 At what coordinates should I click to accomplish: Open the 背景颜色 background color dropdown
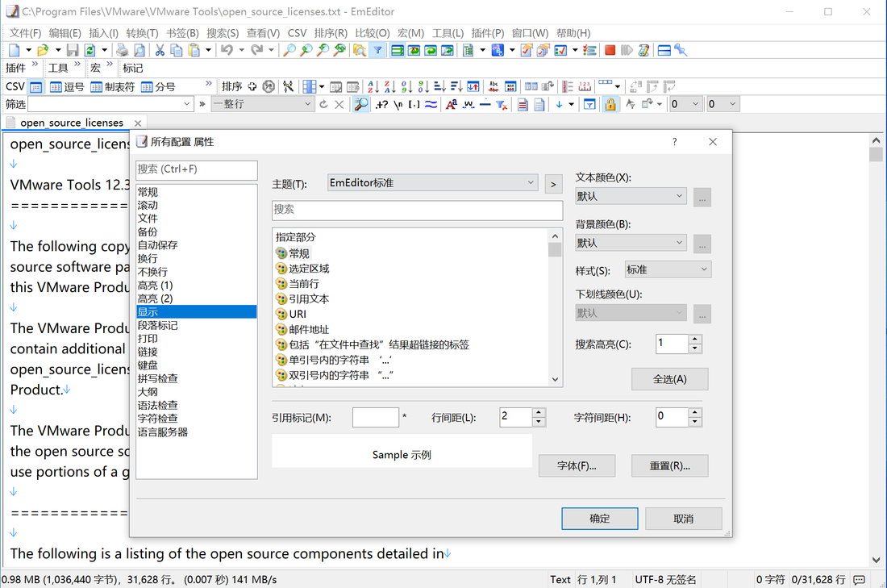click(x=631, y=244)
